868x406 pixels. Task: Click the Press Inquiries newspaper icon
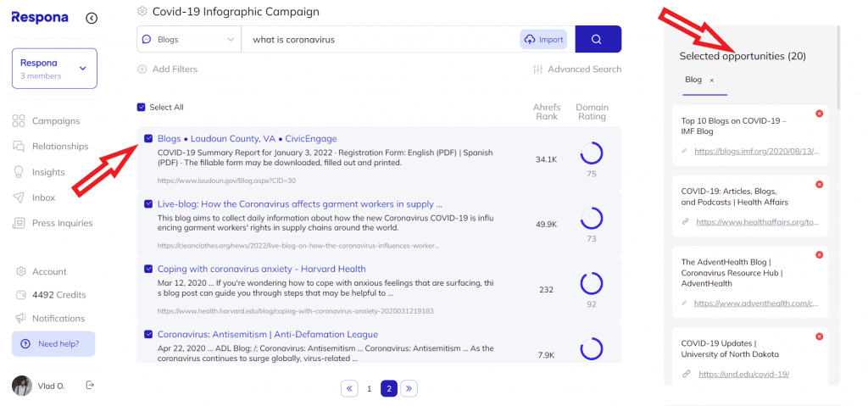19,223
